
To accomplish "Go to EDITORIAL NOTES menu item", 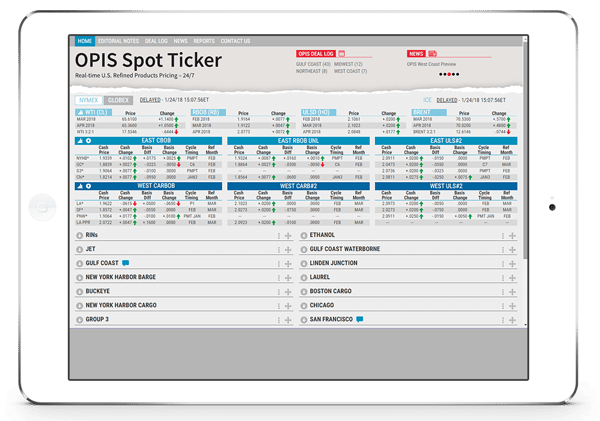I will click(x=118, y=41).
